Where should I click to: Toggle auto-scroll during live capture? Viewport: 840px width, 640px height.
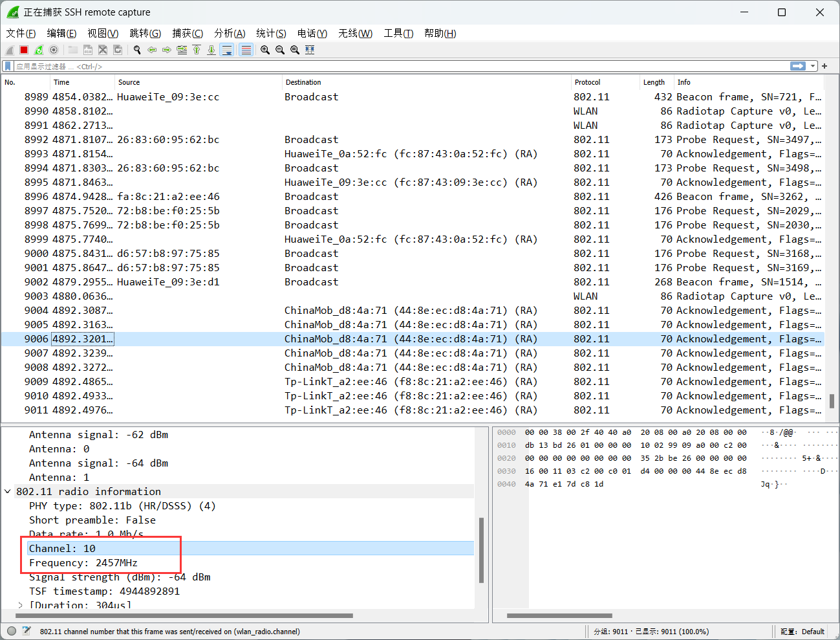tap(227, 50)
